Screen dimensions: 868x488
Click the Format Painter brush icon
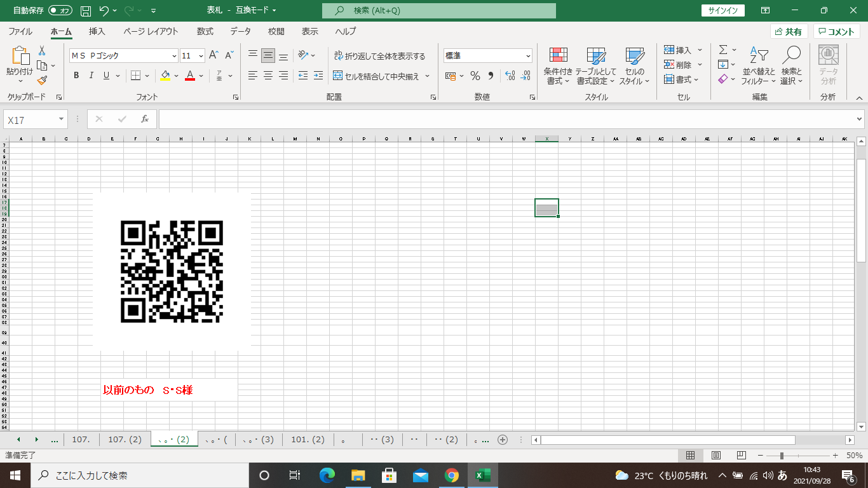tap(42, 80)
